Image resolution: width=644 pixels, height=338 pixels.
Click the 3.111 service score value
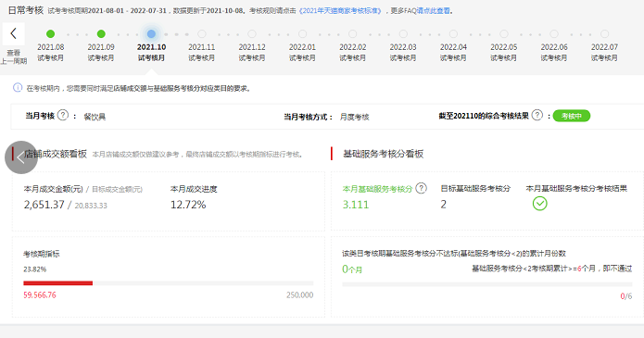pyautogui.click(x=356, y=205)
